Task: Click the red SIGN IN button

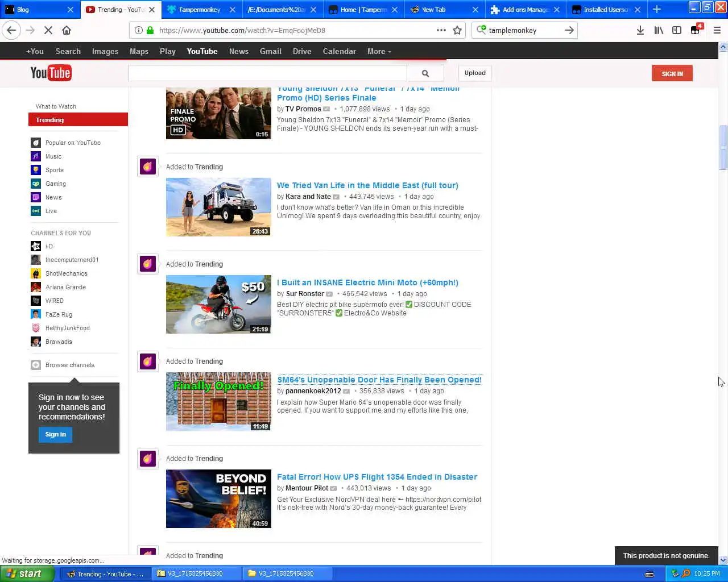Action: (x=672, y=73)
